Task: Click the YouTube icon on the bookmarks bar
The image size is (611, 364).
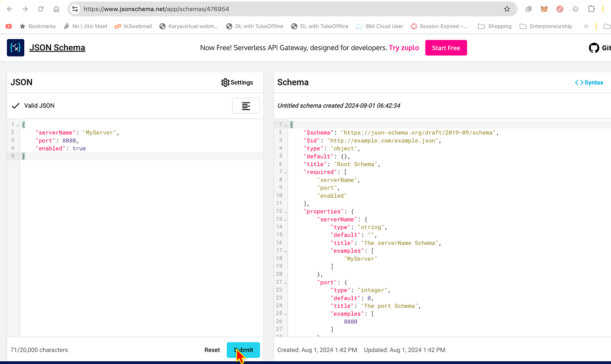Action: click(9, 26)
